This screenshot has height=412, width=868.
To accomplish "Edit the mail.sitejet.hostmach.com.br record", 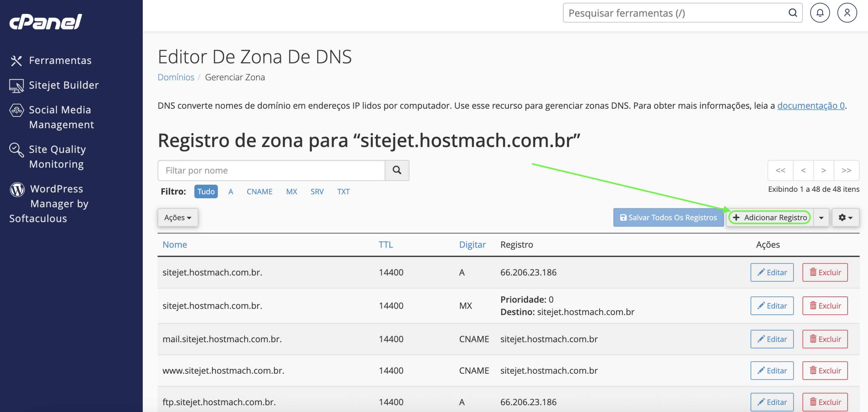I will pyautogui.click(x=772, y=339).
